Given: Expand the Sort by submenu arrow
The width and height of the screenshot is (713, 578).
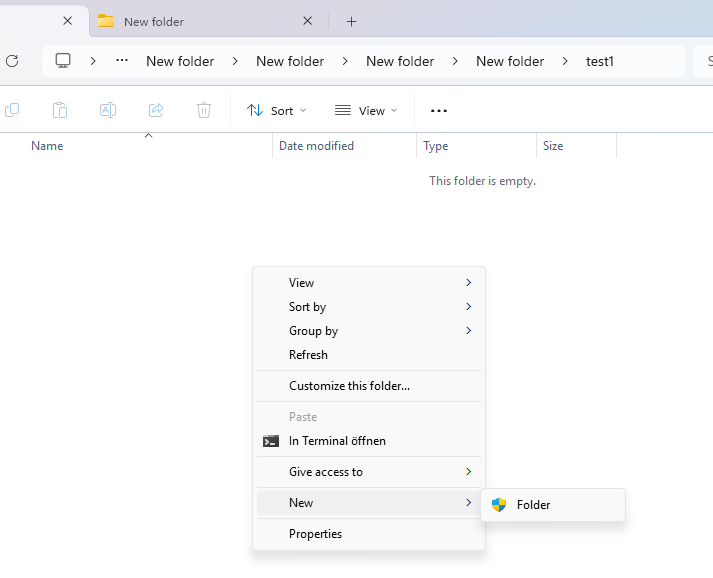Looking at the screenshot, I should pyautogui.click(x=469, y=307).
